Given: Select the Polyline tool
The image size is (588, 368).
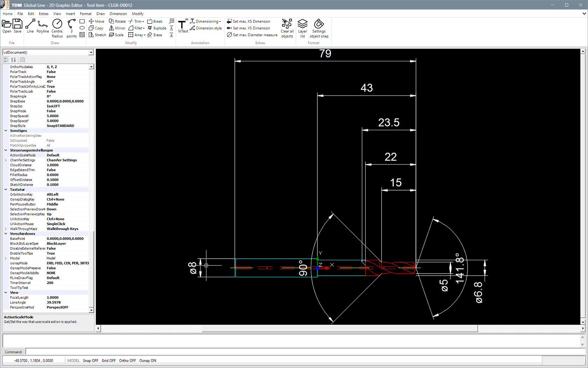Looking at the screenshot, I should (x=43, y=26).
